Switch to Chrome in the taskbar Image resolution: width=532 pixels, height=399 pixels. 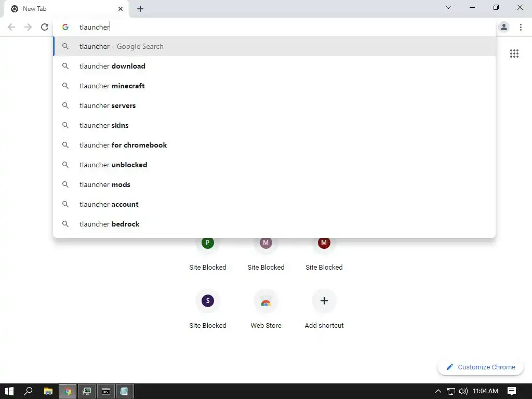tap(68, 391)
